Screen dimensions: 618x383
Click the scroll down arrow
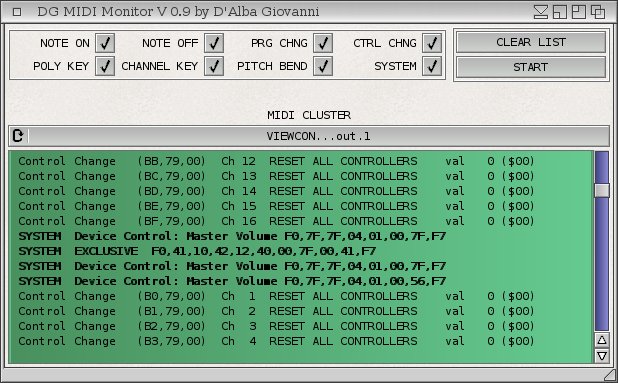tap(601, 356)
